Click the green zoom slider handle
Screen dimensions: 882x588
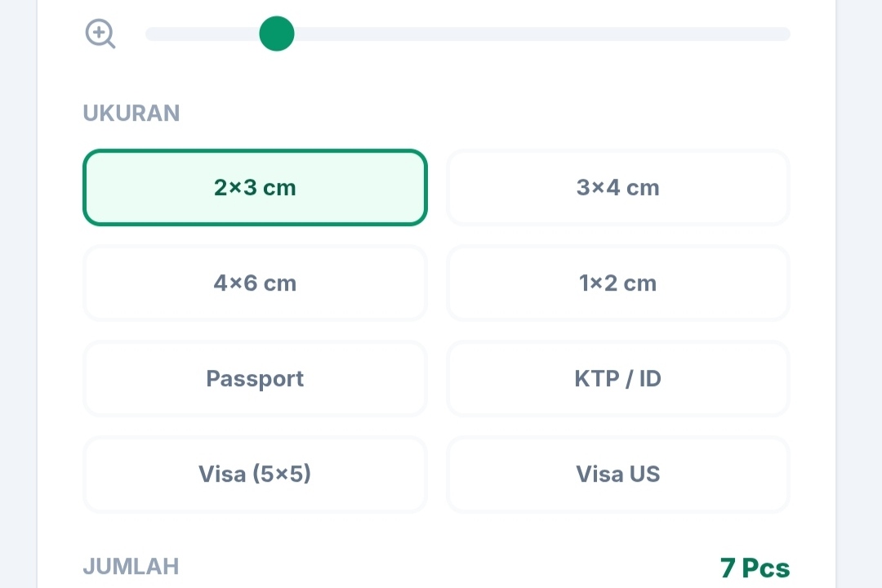pos(277,34)
